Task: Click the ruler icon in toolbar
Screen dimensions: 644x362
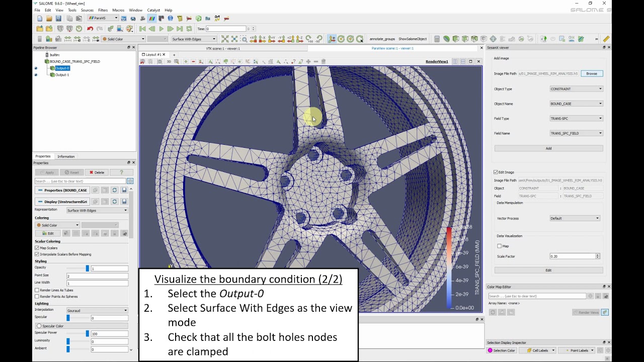Action: [606, 39]
